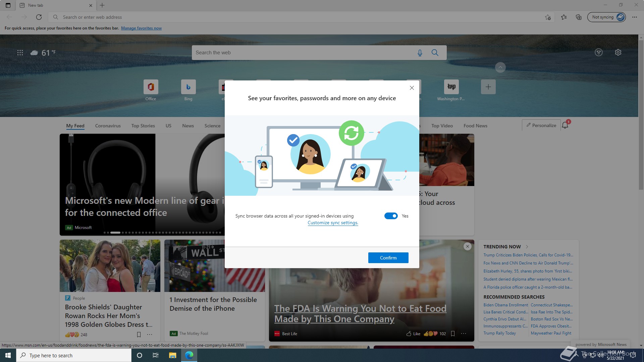This screenshot has height=362, width=644.
Task: Click the Edge icon in the taskbar
Action: click(189, 355)
